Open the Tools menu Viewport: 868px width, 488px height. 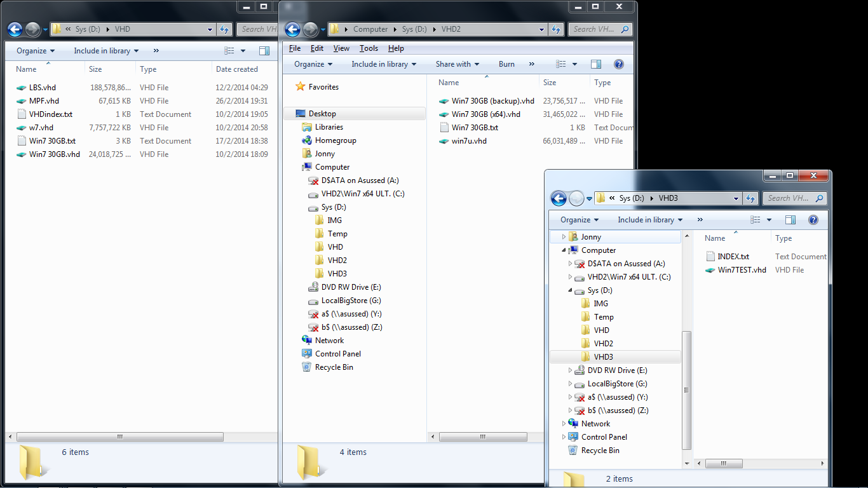pyautogui.click(x=369, y=48)
